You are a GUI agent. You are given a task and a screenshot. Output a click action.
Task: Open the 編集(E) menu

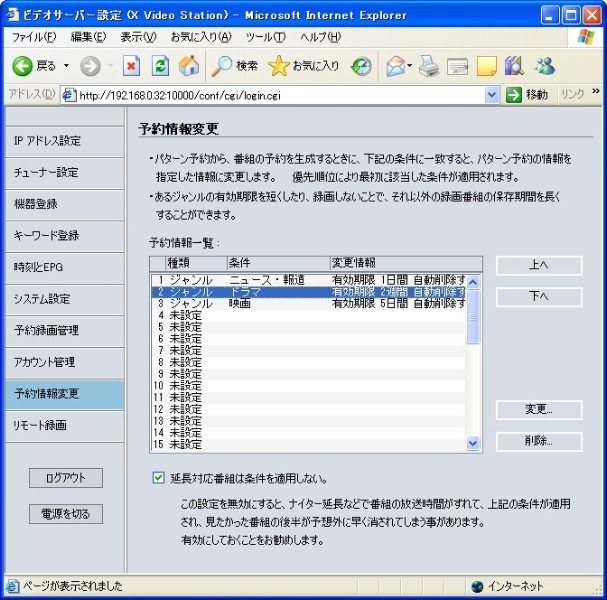tap(88, 37)
